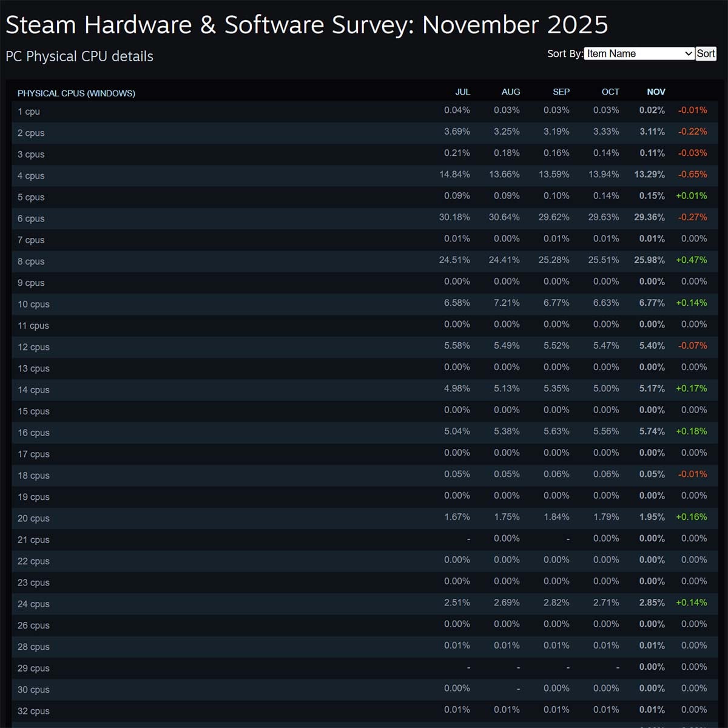Click the 1 cpu entry
Screen dimensions: 728x728
pos(29,112)
